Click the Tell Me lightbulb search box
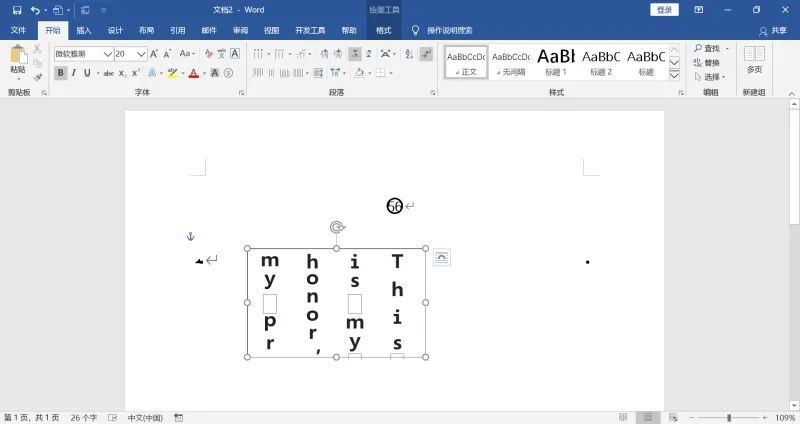Screen dimensions: 800x424 point(442,30)
